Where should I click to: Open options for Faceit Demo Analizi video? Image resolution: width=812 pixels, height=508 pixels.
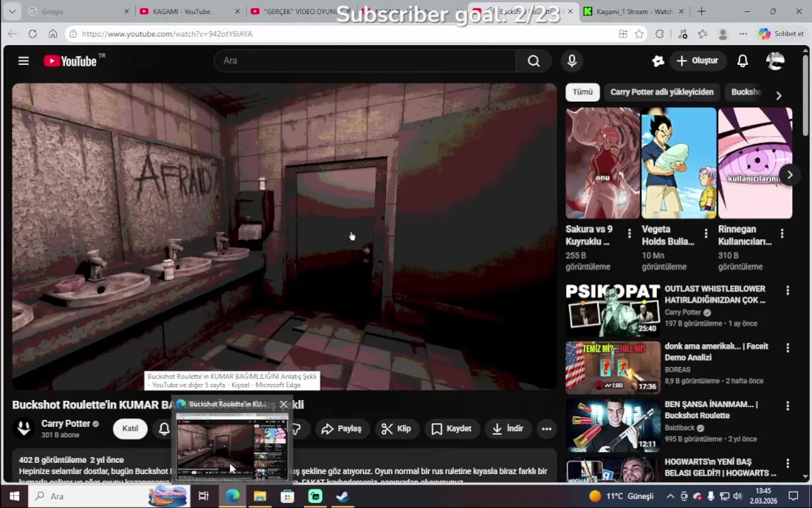pyautogui.click(x=787, y=348)
